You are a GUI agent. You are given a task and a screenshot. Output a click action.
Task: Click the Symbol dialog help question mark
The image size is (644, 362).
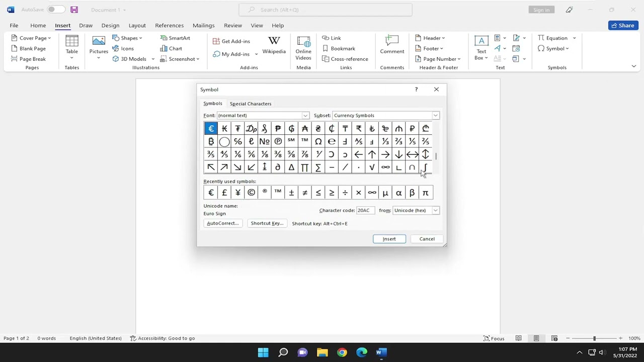pyautogui.click(x=416, y=89)
